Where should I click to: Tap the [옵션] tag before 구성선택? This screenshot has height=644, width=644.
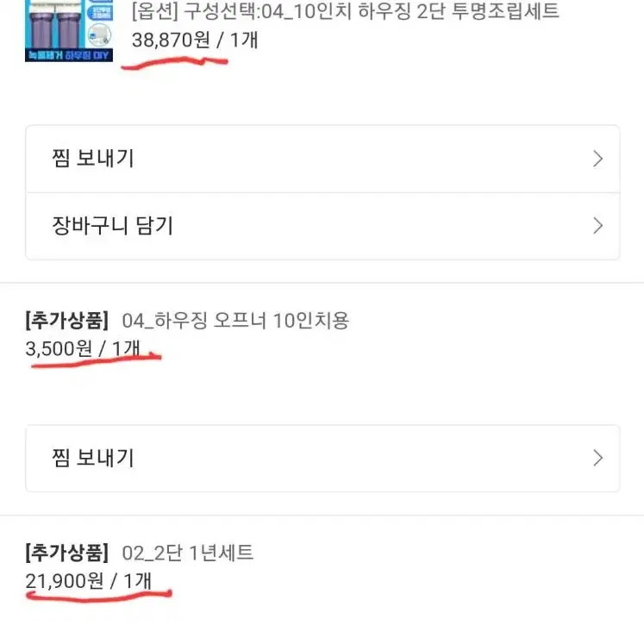[x=154, y=11]
